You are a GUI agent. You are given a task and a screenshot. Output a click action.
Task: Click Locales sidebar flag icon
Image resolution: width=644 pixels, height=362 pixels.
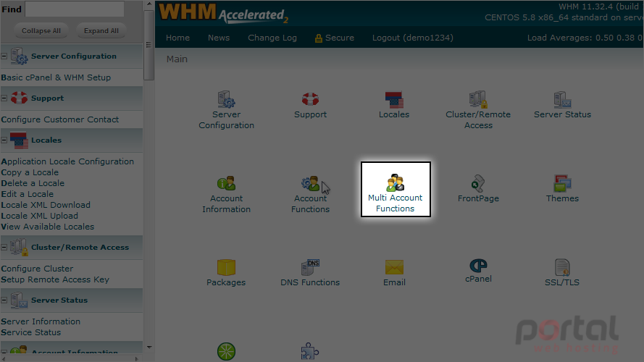(19, 140)
